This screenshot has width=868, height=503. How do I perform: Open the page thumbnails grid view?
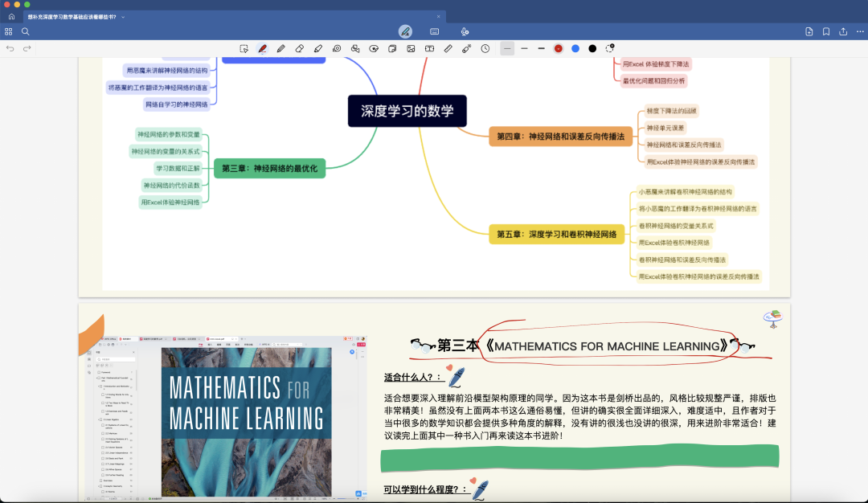(x=8, y=31)
